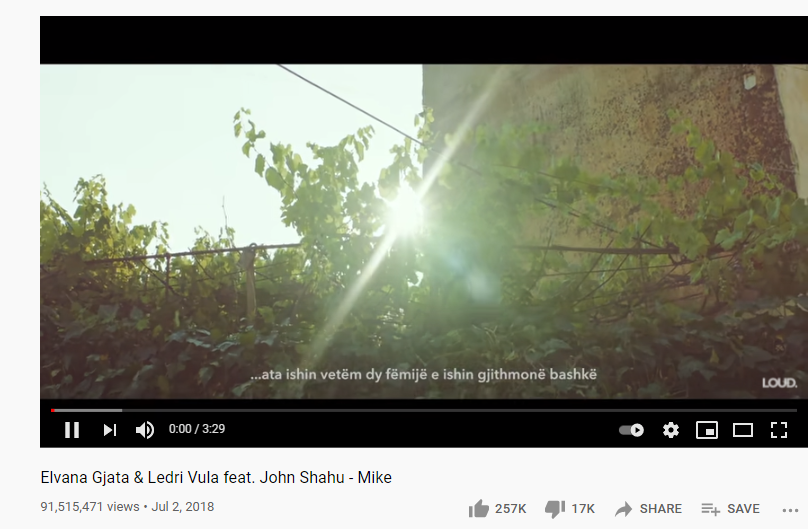This screenshot has height=529, width=808.
Task: Save video to a playlist
Action: [730, 509]
